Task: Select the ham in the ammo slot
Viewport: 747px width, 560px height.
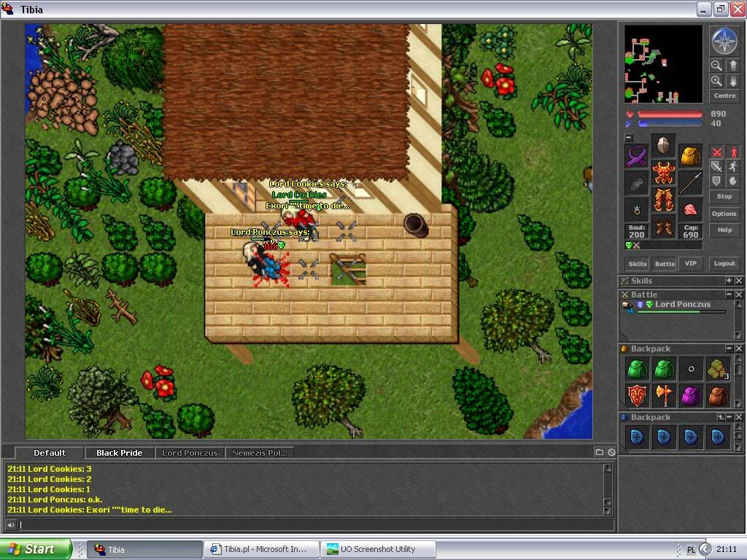Action: point(690,210)
